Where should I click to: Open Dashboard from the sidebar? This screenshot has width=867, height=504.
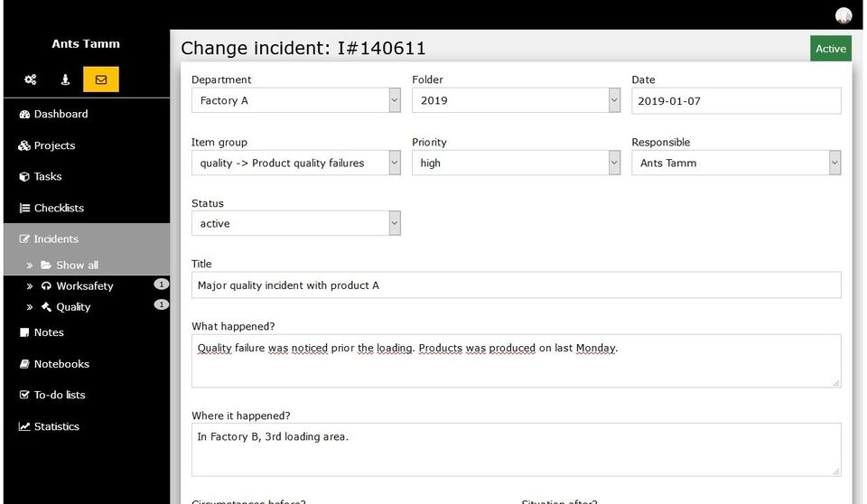click(61, 114)
